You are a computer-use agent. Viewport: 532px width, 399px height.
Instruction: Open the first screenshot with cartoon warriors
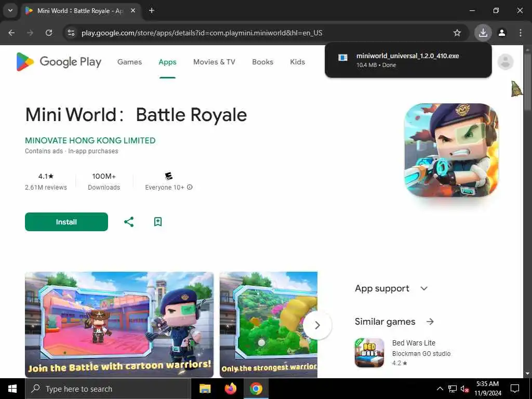[x=119, y=324]
